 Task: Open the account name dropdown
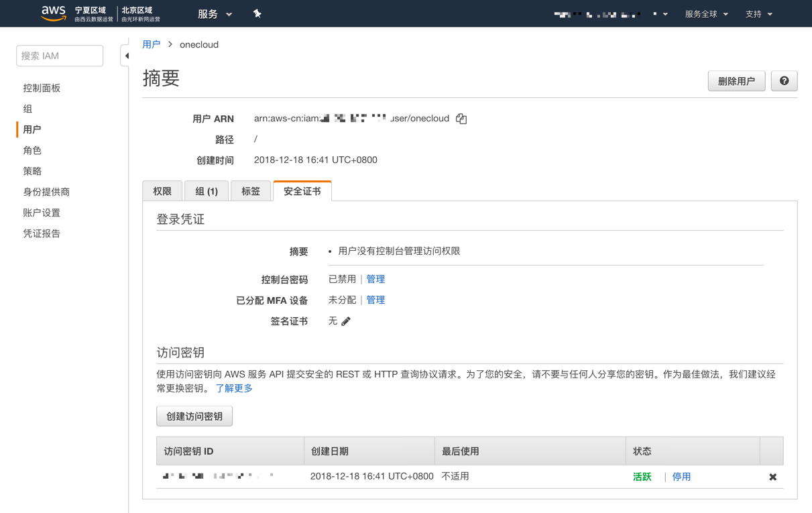point(610,14)
